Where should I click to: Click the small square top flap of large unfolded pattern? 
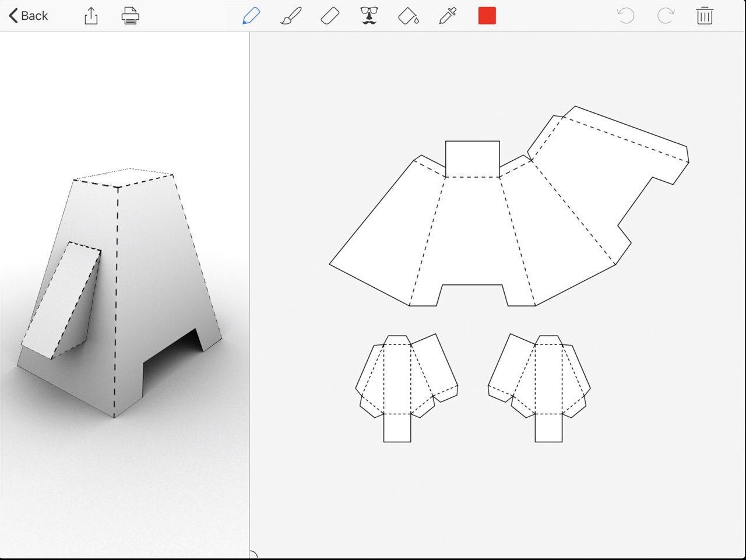(x=472, y=159)
